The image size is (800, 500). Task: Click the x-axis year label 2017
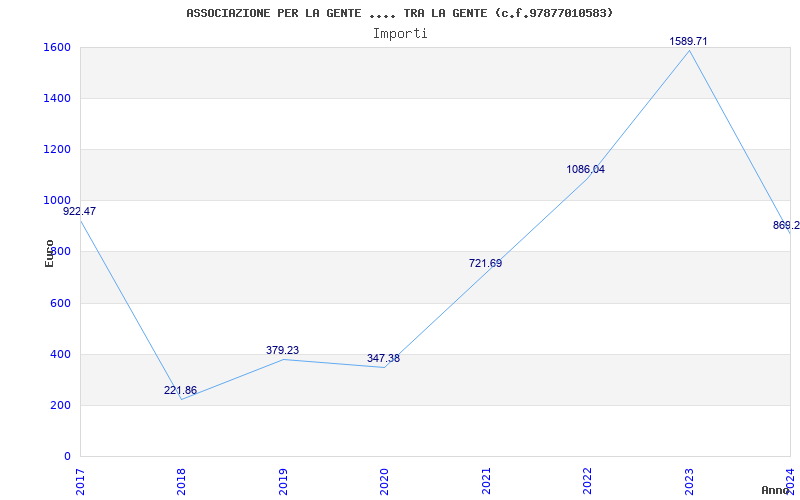click(80, 481)
